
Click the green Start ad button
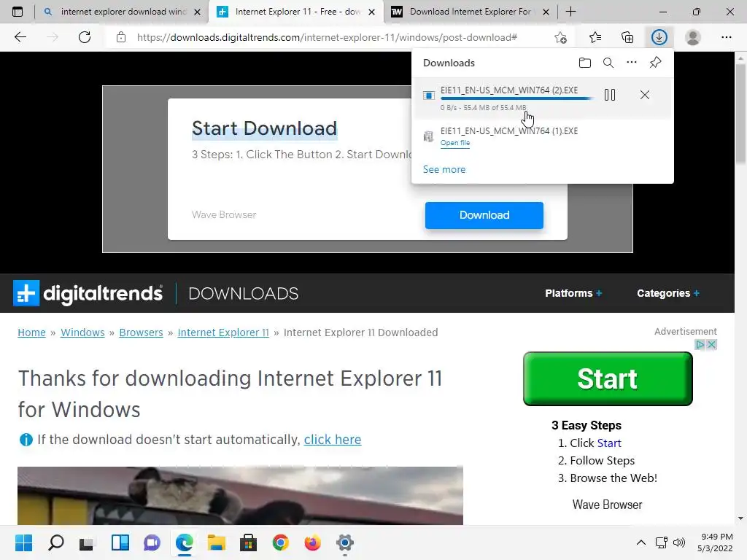pyautogui.click(x=608, y=379)
